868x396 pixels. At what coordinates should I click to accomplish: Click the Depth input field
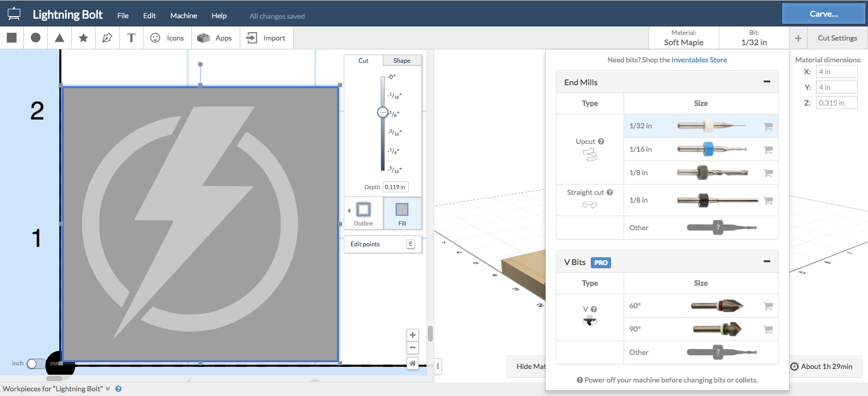395,187
